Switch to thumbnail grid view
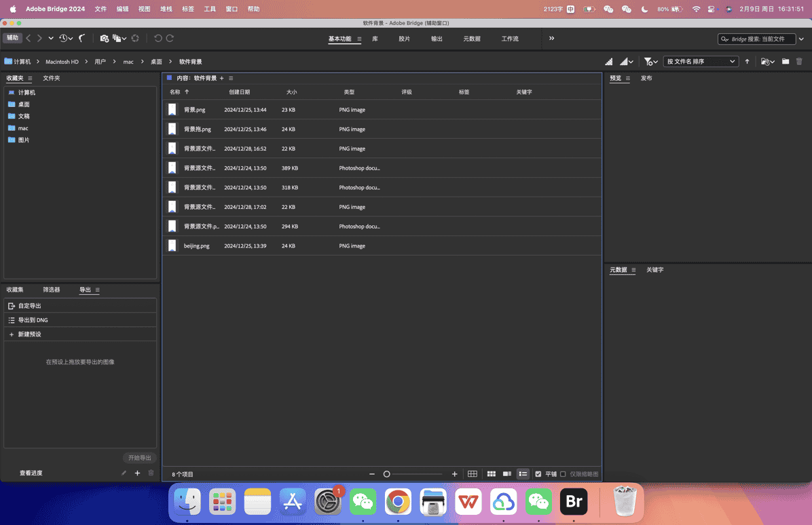The height and width of the screenshot is (525, 812). tap(492, 473)
